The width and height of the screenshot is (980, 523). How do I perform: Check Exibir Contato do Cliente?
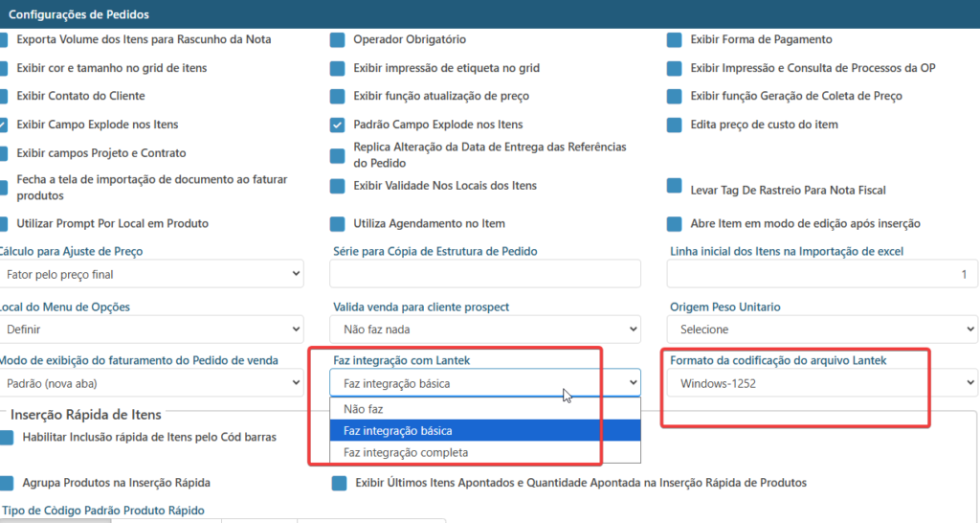[x=4, y=97]
